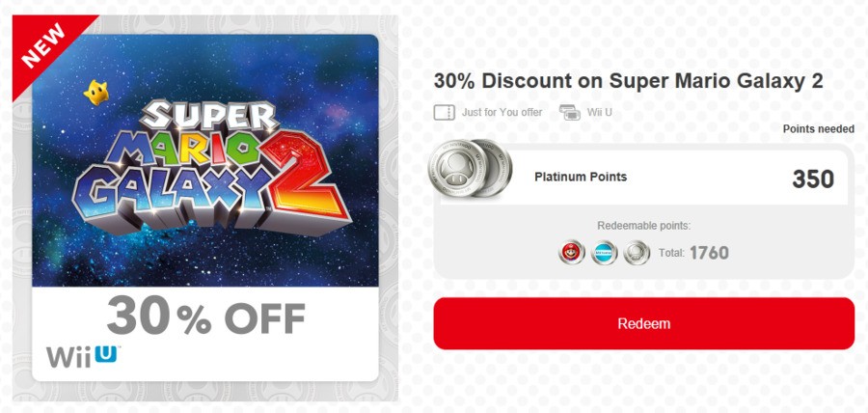
Task: Click the large Platinum Points coin image
Action: click(470, 169)
